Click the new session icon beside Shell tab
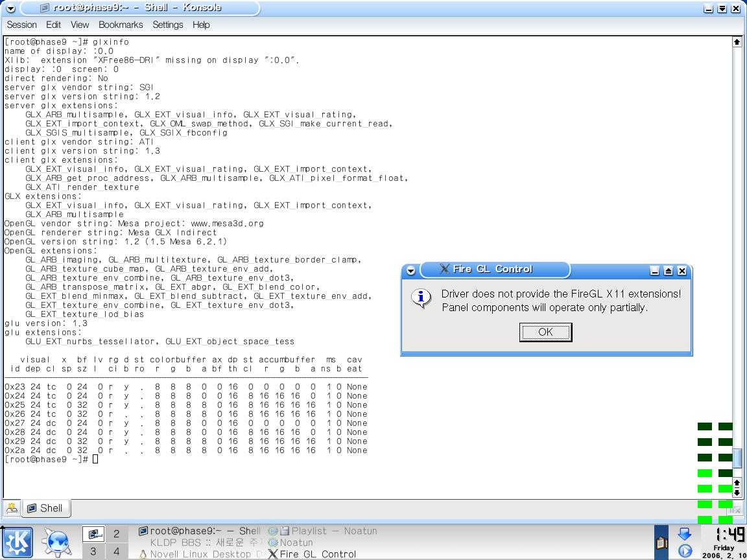Image resolution: width=747 pixels, height=560 pixels. [12, 508]
